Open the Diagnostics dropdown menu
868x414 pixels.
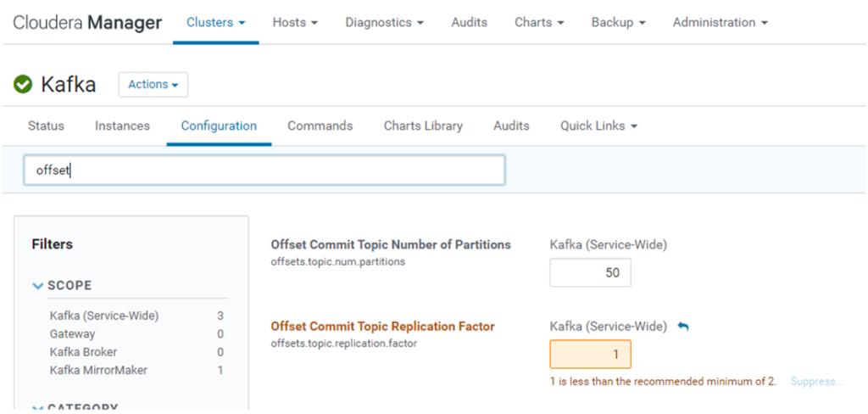[385, 22]
